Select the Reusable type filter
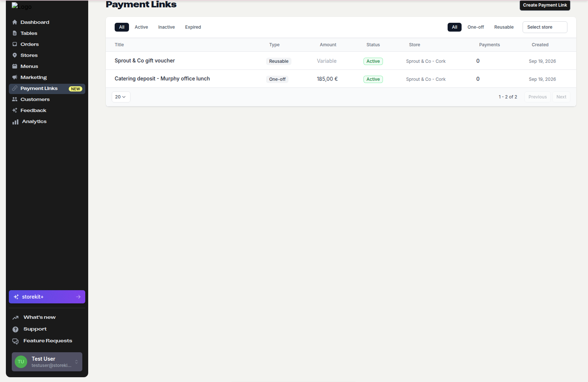The height and width of the screenshot is (382, 588). click(x=504, y=27)
